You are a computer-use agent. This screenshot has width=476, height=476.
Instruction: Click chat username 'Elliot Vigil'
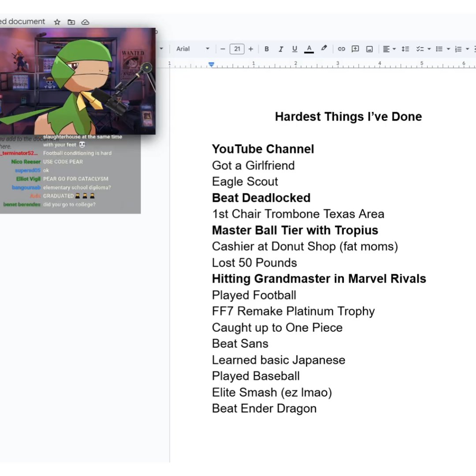[x=28, y=179]
